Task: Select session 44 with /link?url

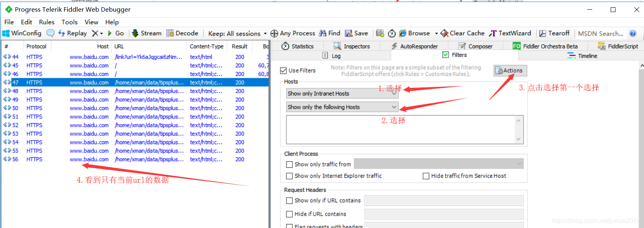Action: 135,57
